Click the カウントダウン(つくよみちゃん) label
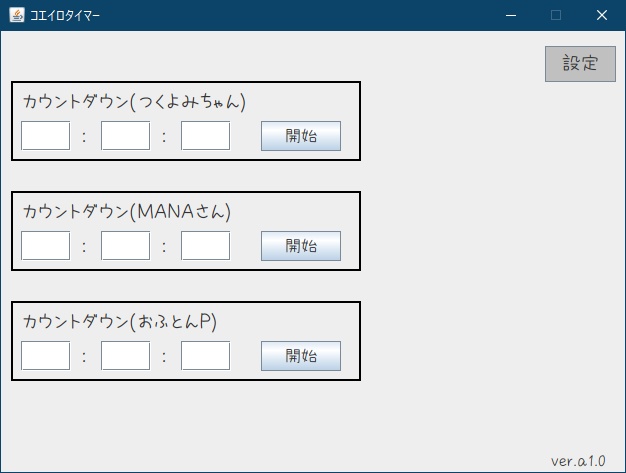626x473 pixels. [134, 102]
